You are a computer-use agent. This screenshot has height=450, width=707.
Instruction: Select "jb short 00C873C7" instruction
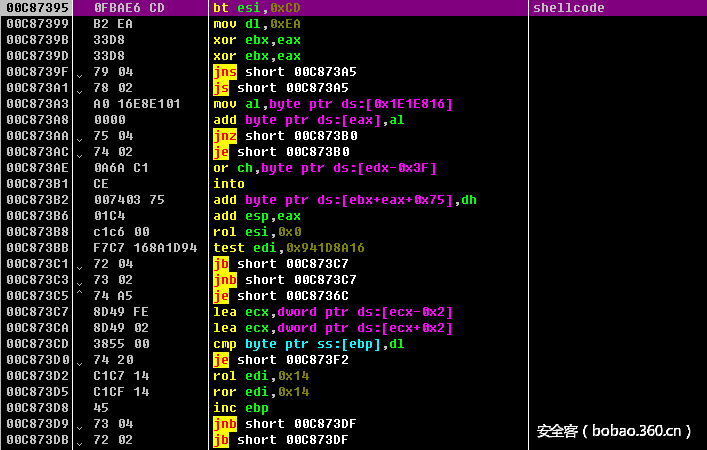[x=280, y=264]
